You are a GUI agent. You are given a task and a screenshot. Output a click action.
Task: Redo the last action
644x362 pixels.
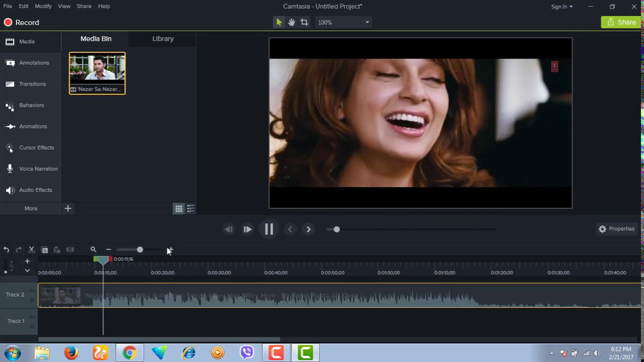tap(19, 249)
